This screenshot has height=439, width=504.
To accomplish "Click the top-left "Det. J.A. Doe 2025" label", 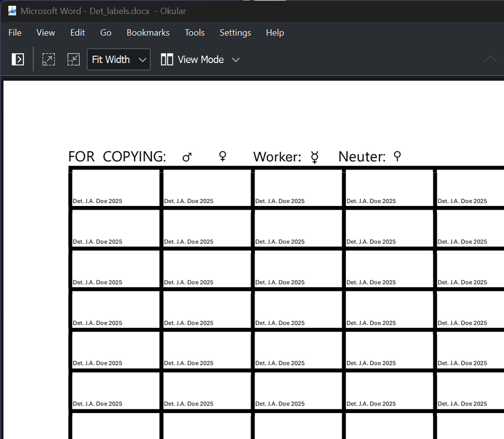I will (x=98, y=201).
